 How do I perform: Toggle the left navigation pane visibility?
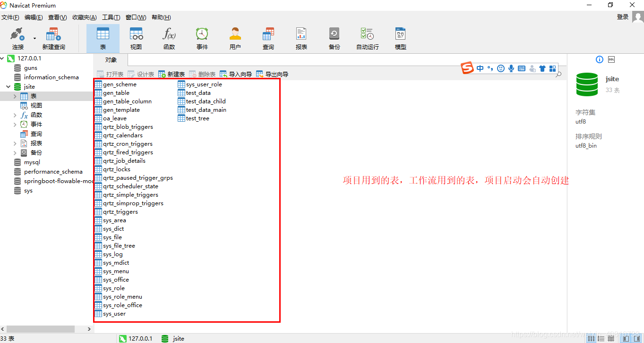coord(626,338)
